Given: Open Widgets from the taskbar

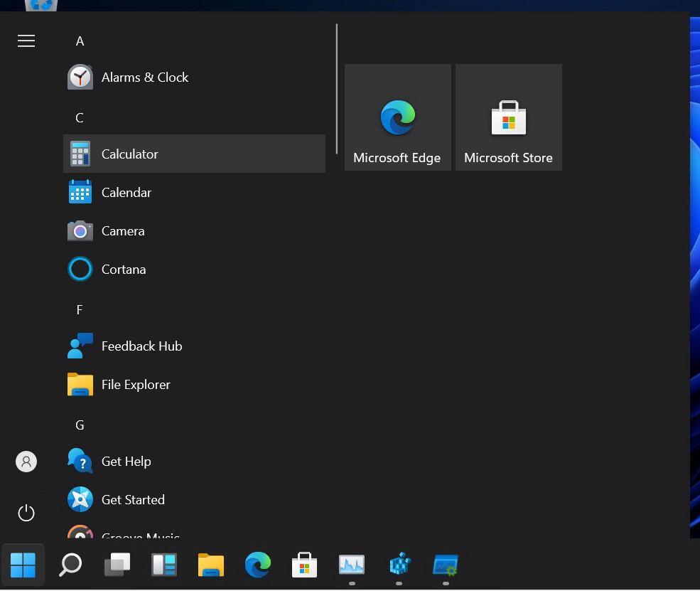Looking at the screenshot, I should click(164, 565).
